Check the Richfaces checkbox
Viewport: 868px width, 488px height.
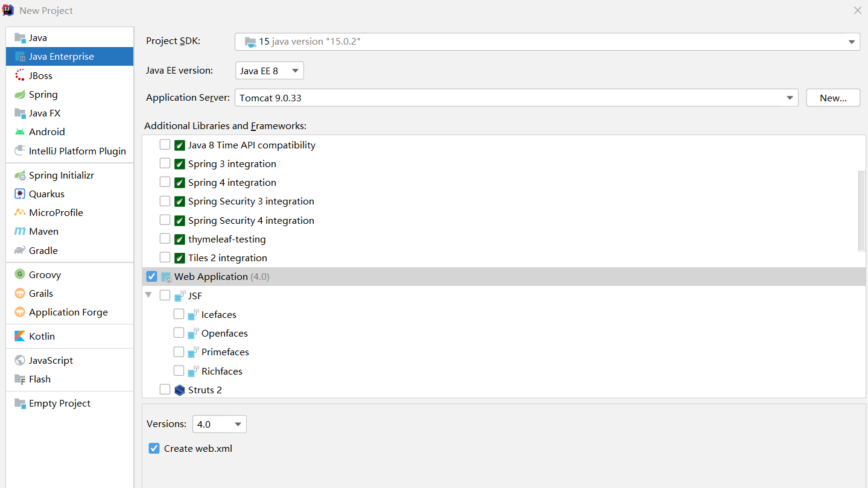pos(179,370)
